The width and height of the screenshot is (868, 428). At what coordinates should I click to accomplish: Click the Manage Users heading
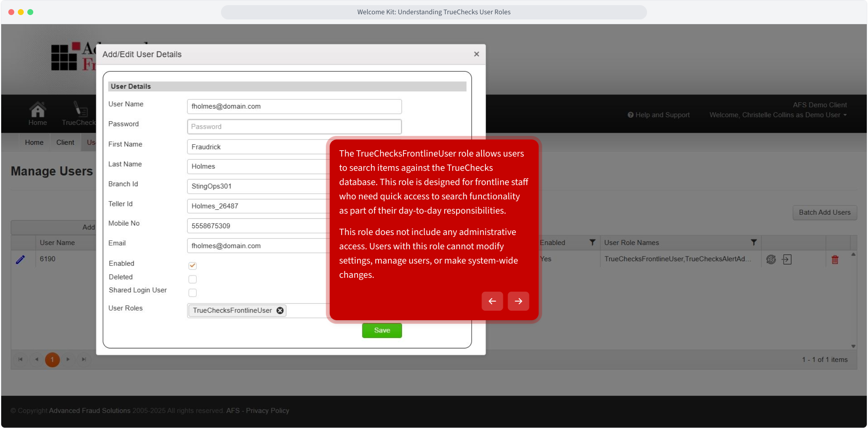pos(52,171)
